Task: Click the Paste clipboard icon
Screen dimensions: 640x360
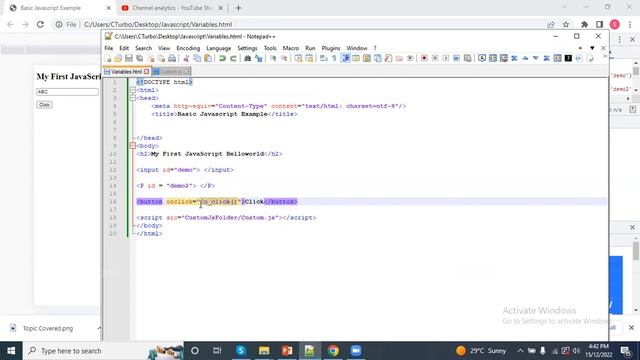Action: coord(208,58)
